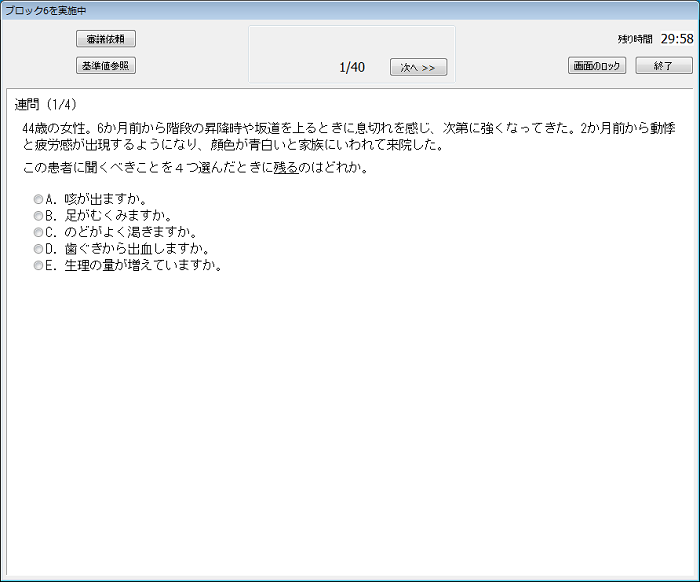Click the question counter 1/40
Screen dimensions: 700x582
[352, 67]
